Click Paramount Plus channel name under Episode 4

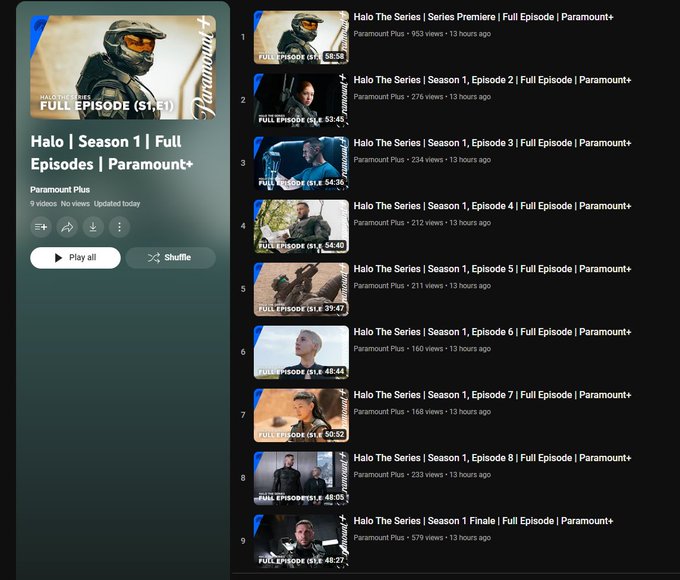(x=379, y=223)
